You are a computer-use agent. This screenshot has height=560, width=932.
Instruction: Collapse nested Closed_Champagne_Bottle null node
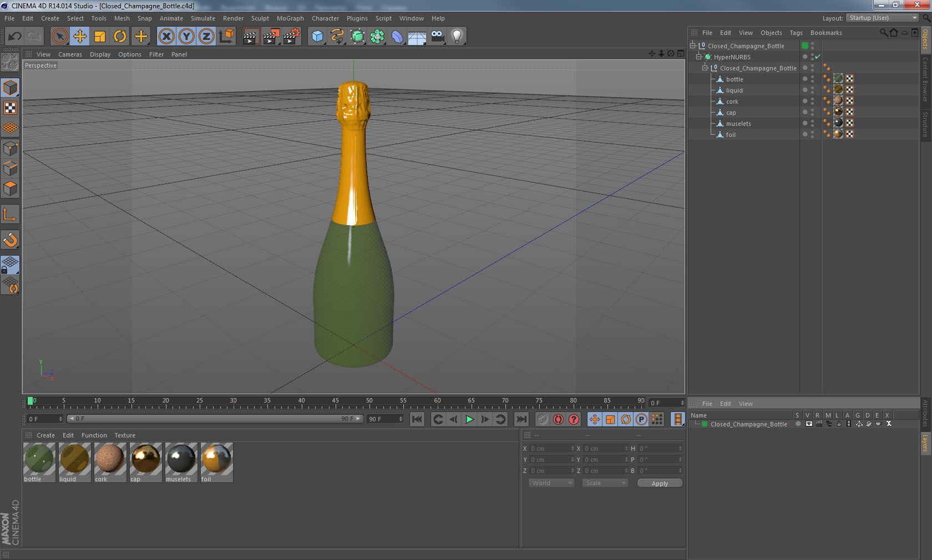point(705,68)
